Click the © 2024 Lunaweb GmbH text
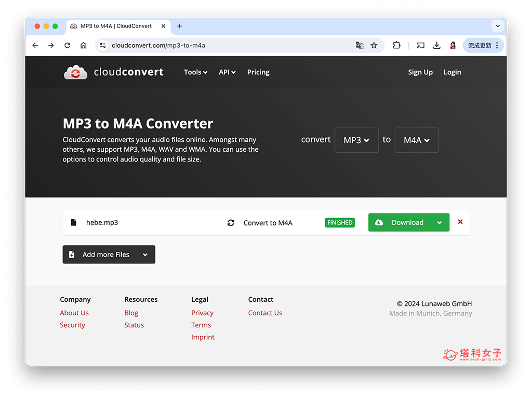 point(434,303)
